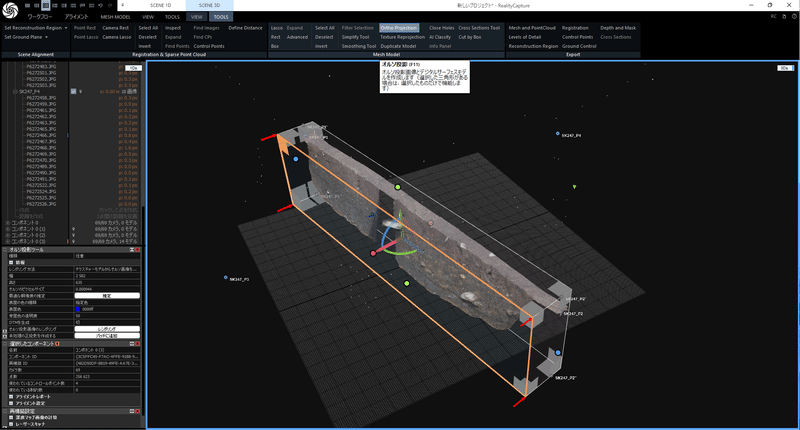Click Mesh and PointCloud export button
The image size is (800, 430).
(x=532, y=28)
